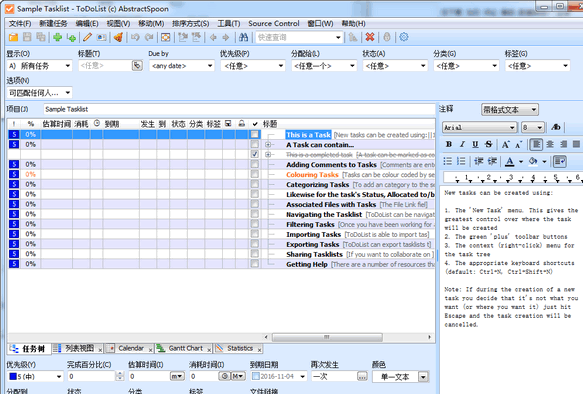Check the box for 'Categorizing Tasks'
Screen dimensions: 583x394
[254, 184]
